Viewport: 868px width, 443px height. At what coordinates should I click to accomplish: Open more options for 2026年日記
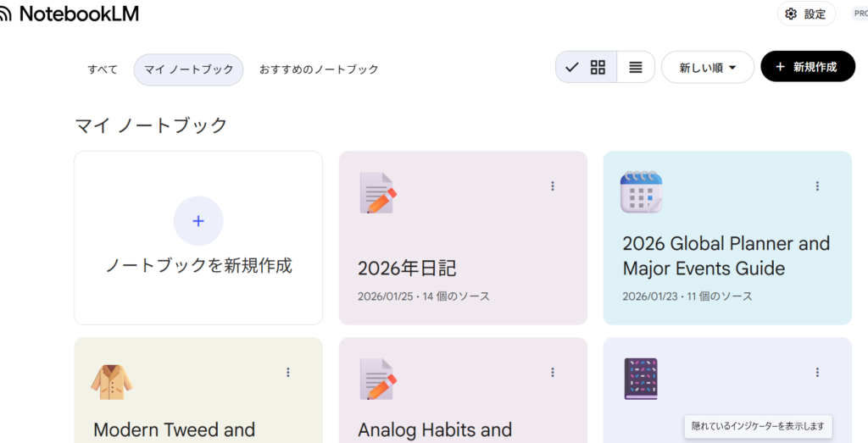(553, 186)
